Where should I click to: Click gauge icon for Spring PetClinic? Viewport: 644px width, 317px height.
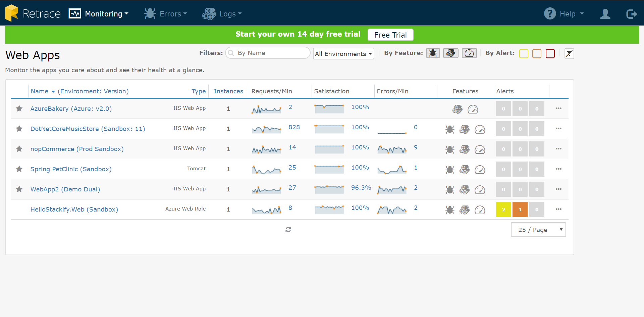pos(480,170)
